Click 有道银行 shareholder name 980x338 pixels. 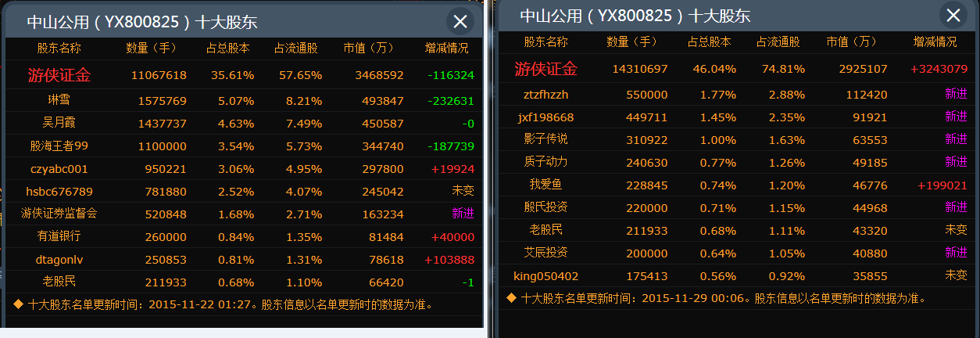click(59, 236)
